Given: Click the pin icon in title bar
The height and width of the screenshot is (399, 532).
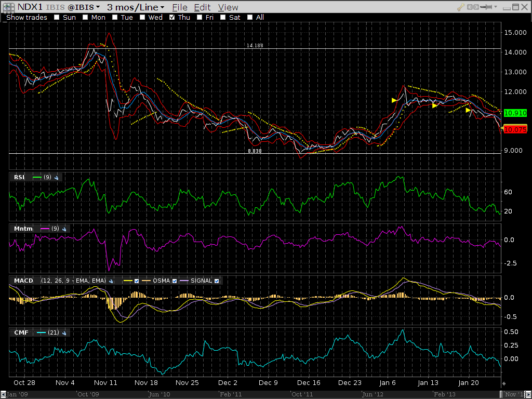Looking at the screenshot, I should (486, 7).
